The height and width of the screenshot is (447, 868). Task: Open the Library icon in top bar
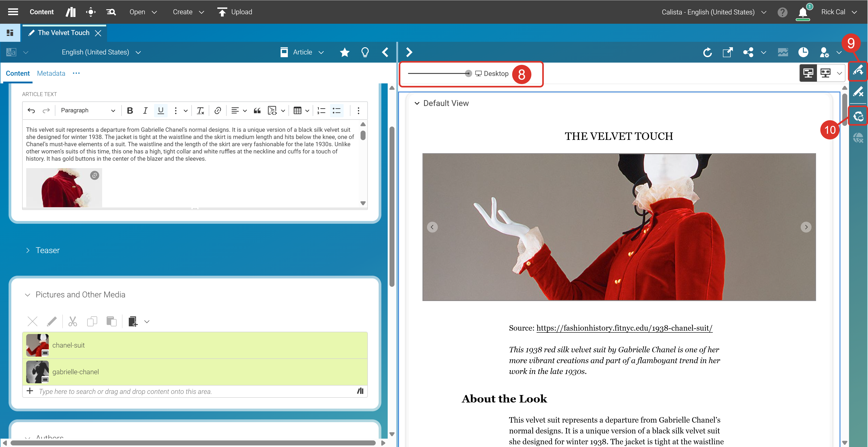click(x=70, y=12)
